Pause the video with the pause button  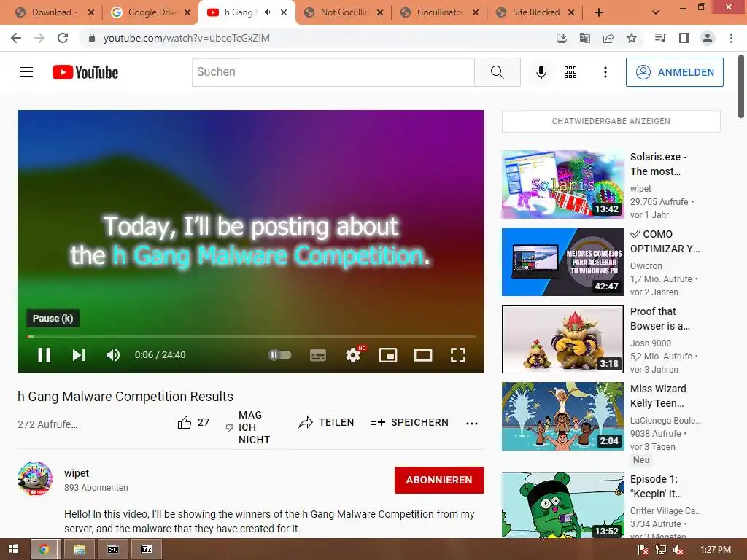pyautogui.click(x=44, y=355)
